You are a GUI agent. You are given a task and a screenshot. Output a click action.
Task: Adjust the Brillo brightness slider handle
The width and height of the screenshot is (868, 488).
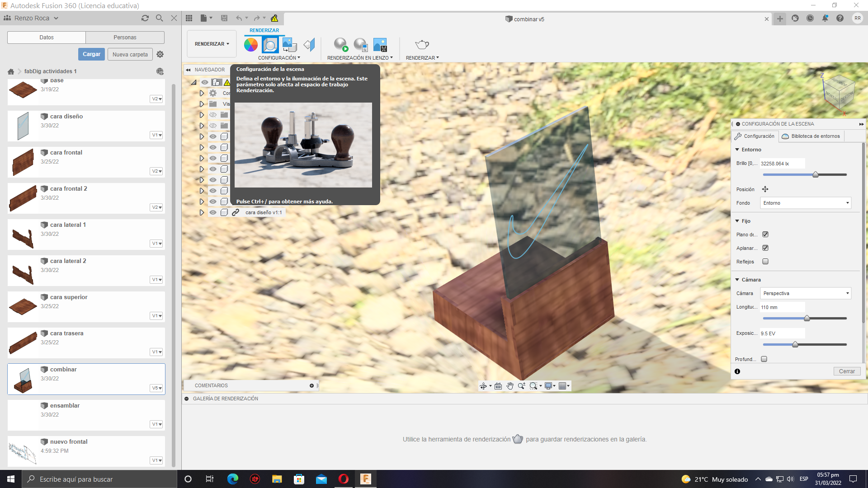[816, 174]
